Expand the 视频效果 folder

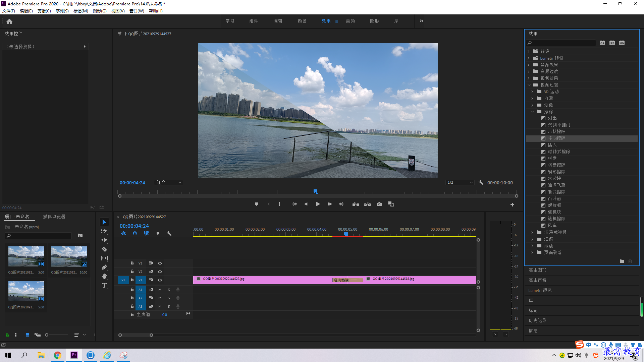529,78
